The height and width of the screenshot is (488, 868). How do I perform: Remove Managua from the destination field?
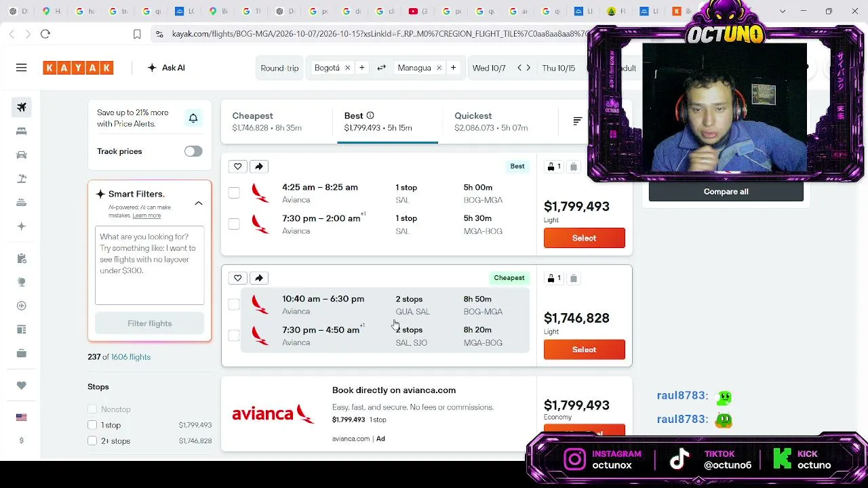click(439, 68)
